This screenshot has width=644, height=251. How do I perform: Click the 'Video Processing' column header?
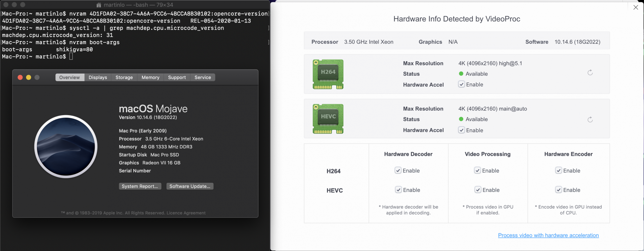tap(488, 154)
